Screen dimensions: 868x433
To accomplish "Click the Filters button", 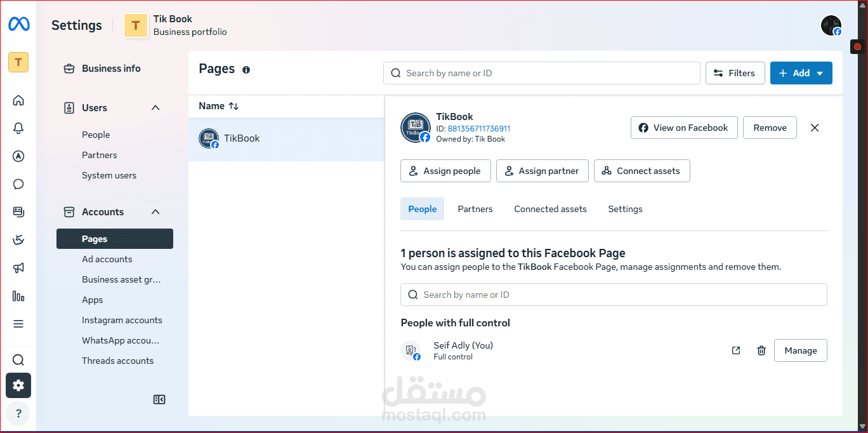I will point(735,73).
